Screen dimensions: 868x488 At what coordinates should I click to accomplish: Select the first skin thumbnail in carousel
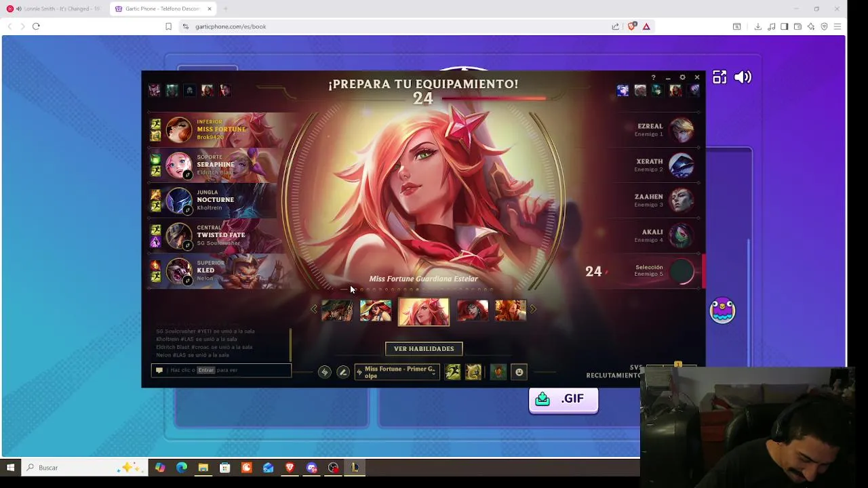click(337, 310)
